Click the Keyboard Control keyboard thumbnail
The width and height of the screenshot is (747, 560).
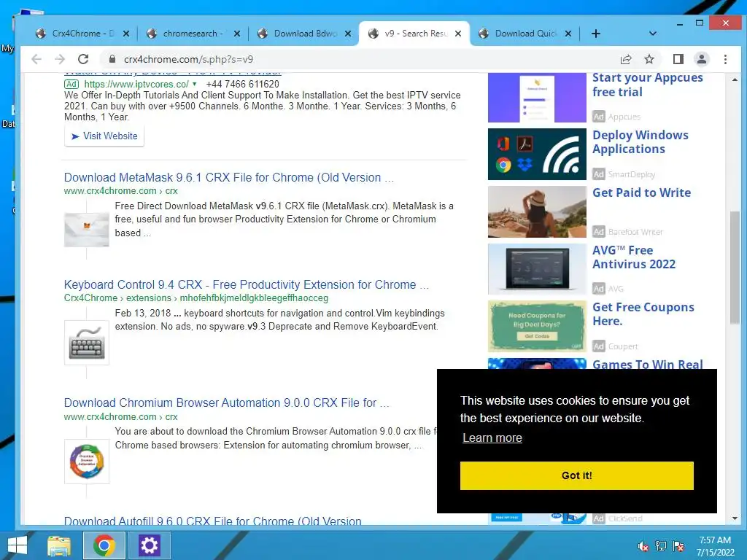click(87, 343)
